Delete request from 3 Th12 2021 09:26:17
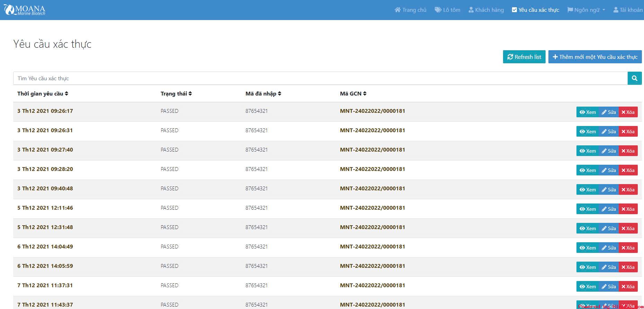644x309 pixels. pyautogui.click(x=628, y=112)
